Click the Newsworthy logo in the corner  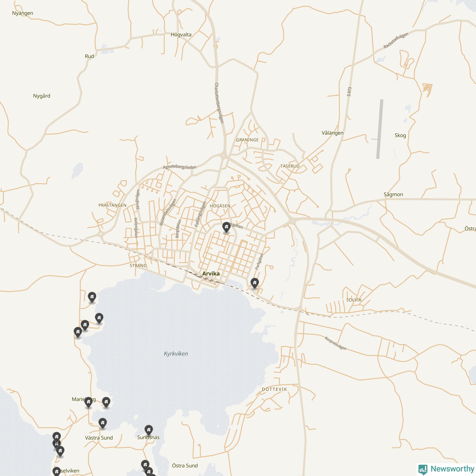(446, 469)
